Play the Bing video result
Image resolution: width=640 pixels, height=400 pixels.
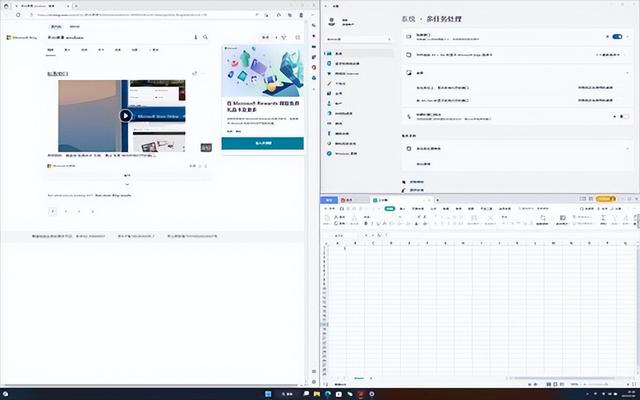(125, 116)
